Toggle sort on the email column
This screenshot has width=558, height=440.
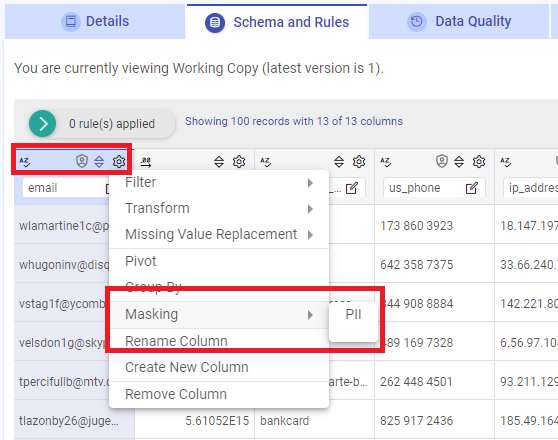coord(99,162)
